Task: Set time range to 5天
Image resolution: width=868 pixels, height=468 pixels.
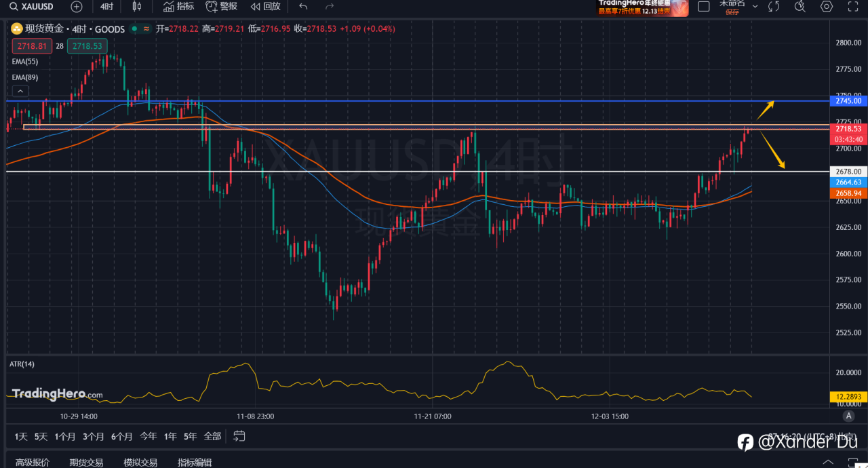Action: (x=41, y=436)
